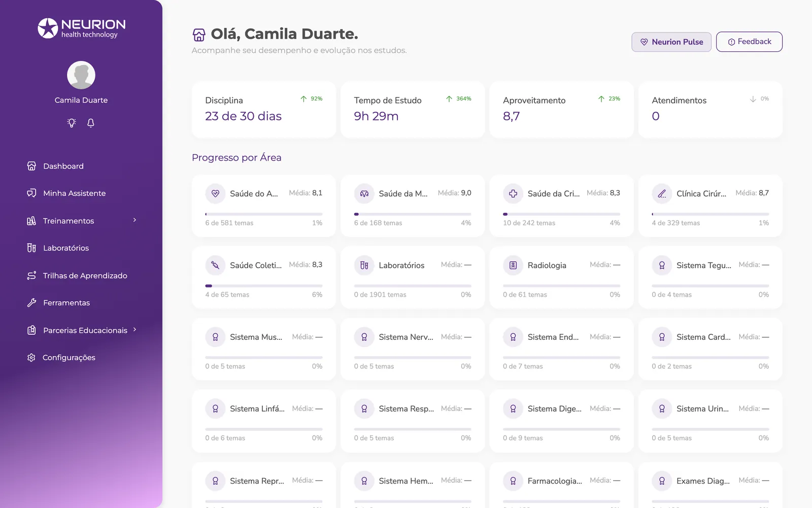The height and width of the screenshot is (508, 812).
Task: Click the Neurion Pulse button
Action: click(x=671, y=42)
